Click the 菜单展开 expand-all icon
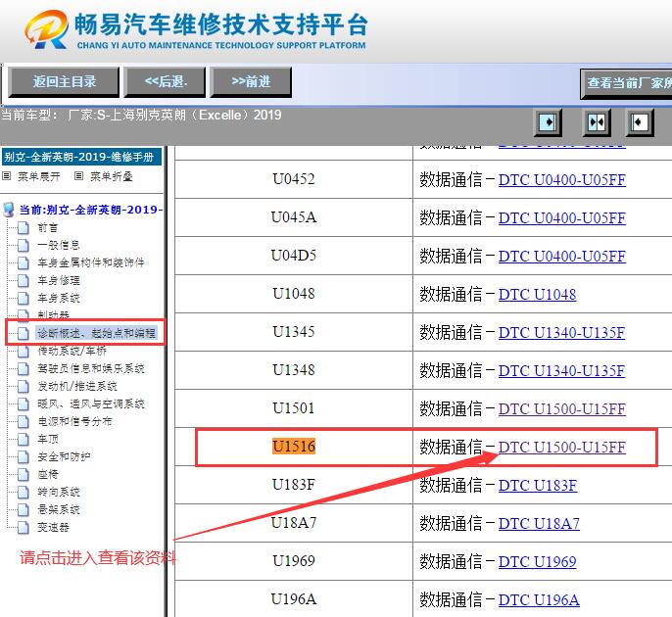The height and width of the screenshot is (617, 672). 7,176
